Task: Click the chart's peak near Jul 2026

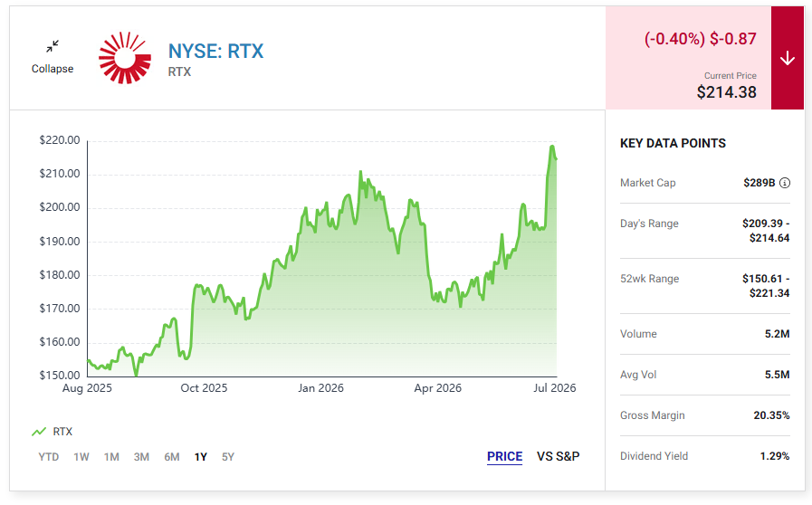Action: pyautogui.click(x=552, y=147)
